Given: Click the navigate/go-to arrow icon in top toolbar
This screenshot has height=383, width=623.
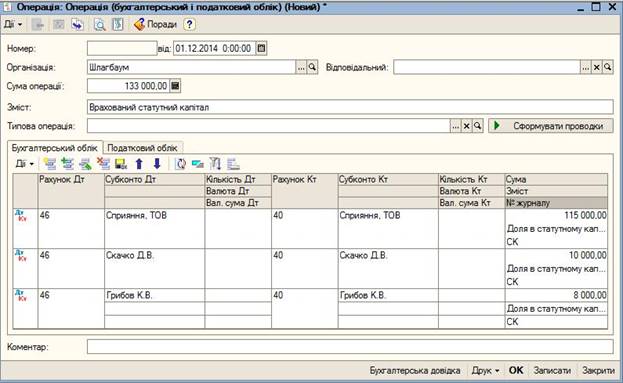Looking at the screenshot, I should pyautogui.click(x=77, y=25).
